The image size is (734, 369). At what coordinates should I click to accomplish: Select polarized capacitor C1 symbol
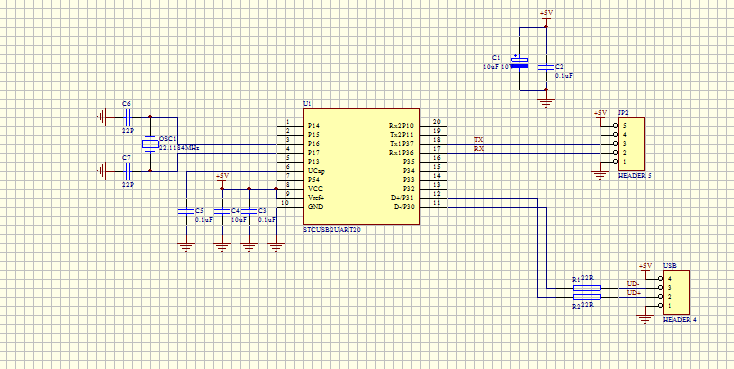tap(519, 63)
